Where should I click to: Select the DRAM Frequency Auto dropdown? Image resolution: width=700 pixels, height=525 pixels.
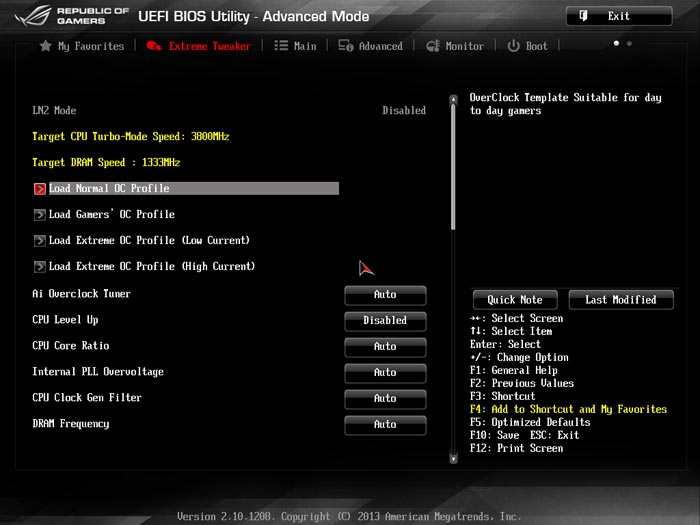point(385,425)
